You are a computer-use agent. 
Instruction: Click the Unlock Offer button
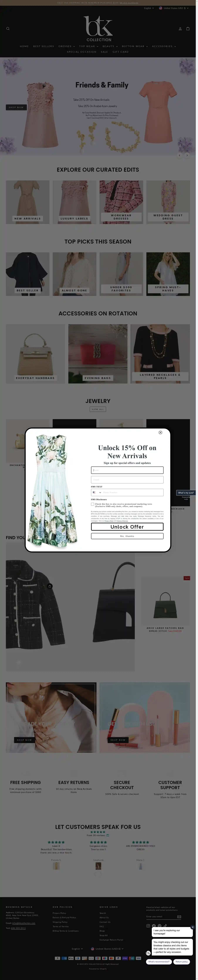coord(127,527)
